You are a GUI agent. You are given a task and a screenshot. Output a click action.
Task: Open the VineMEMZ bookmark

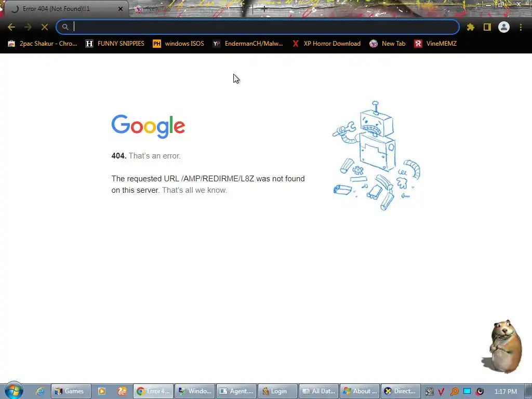(x=436, y=44)
